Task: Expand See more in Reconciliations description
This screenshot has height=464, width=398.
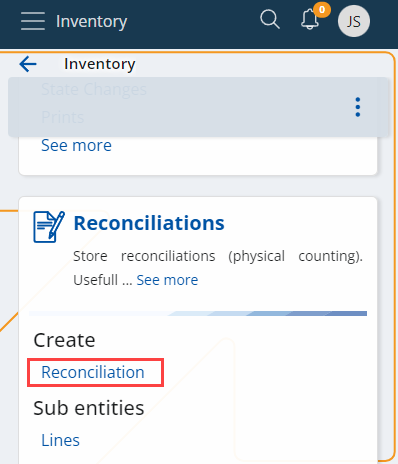Action: [167, 280]
